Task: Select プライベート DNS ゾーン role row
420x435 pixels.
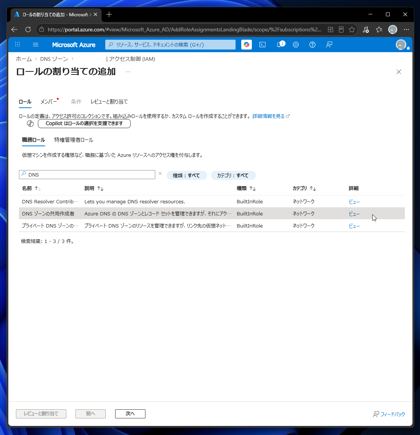Action: (x=212, y=226)
